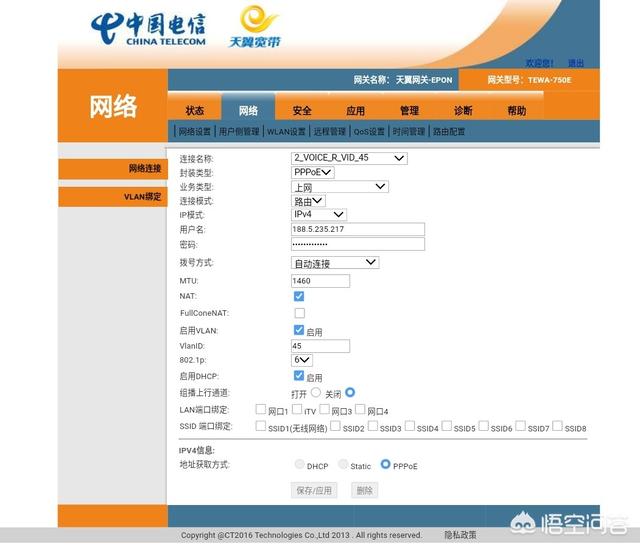The width and height of the screenshot is (640, 547).
Task: Click the 删除 button
Action: tap(364, 490)
